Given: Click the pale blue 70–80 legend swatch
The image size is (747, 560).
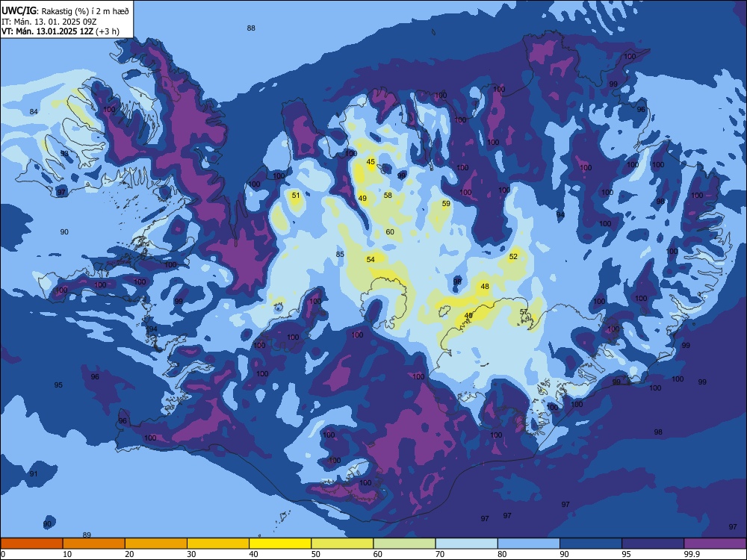Looking at the screenshot, I should pyautogui.click(x=466, y=544).
